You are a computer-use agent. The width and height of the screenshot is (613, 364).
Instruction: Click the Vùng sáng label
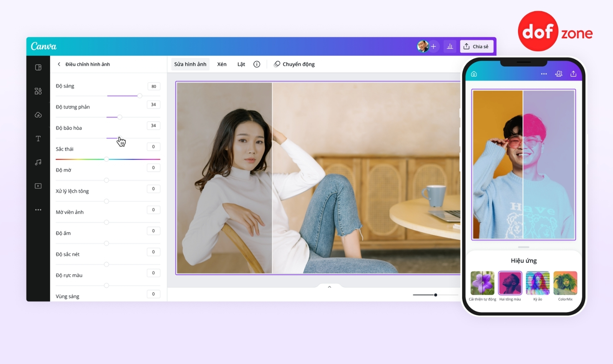click(67, 297)
